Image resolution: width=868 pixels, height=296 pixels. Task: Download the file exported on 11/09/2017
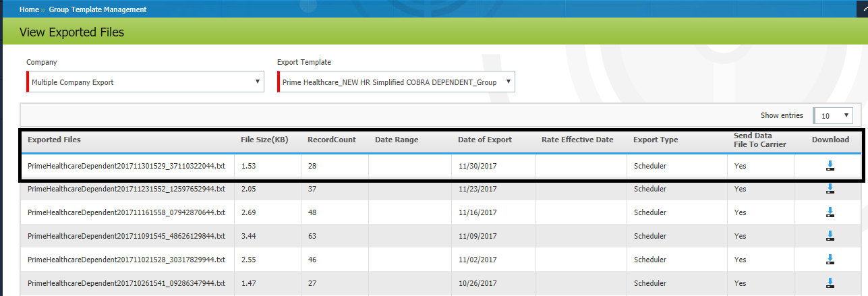pos(830,236)
